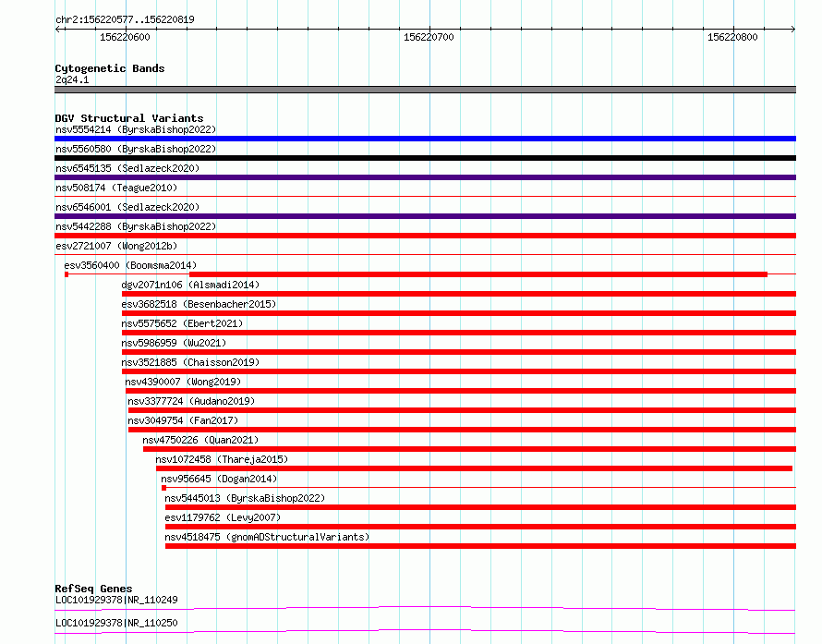The width and height of the screenshot is (822, 644).
Task: Open LOC101929378|NR_110249 RefSeq gene label
Action: pyautogui.click(x=116, y=600)
